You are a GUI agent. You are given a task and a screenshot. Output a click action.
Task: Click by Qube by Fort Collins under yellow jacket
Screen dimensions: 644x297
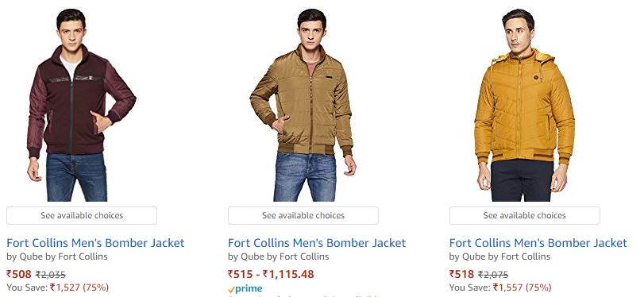[x=499, y=256]
